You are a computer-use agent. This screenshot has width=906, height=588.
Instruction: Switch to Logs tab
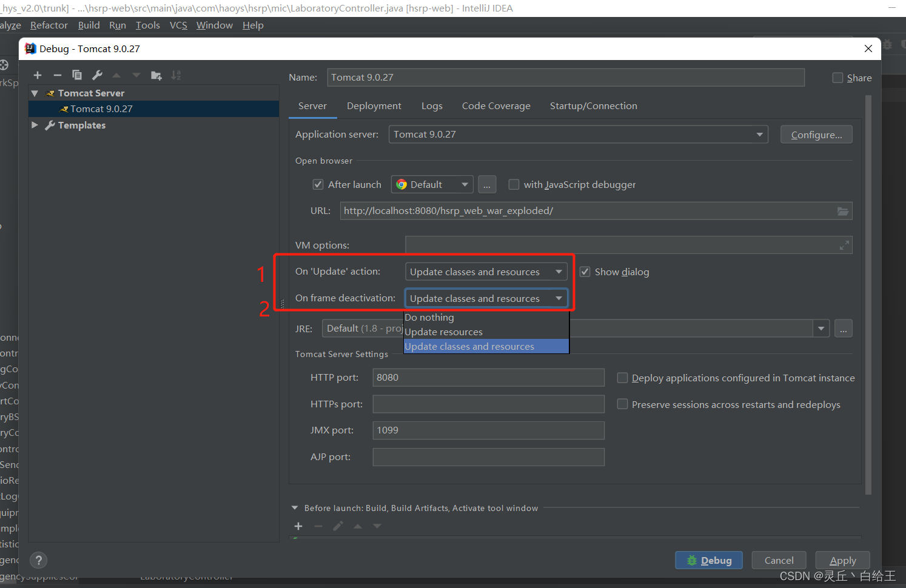coord(432,106)
